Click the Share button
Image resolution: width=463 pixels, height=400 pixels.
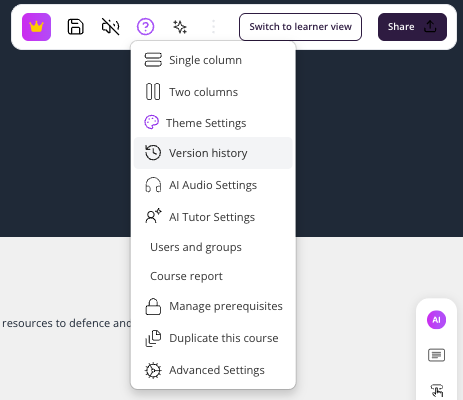[412, 27]
